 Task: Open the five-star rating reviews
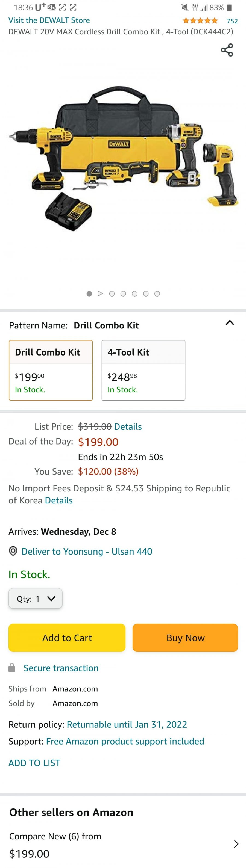click(200, 21)
